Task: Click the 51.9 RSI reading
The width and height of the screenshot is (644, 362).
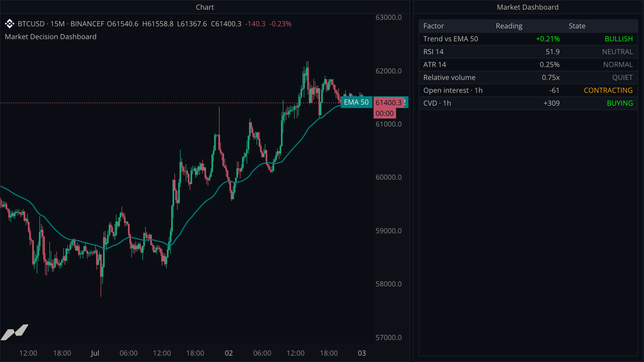Action: point(552,52)
